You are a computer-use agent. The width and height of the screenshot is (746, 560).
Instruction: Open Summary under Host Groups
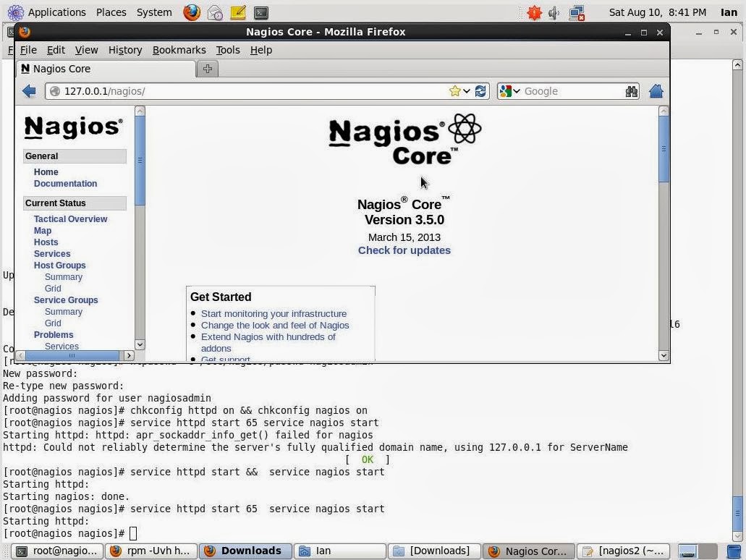click(x=63, y=277)
